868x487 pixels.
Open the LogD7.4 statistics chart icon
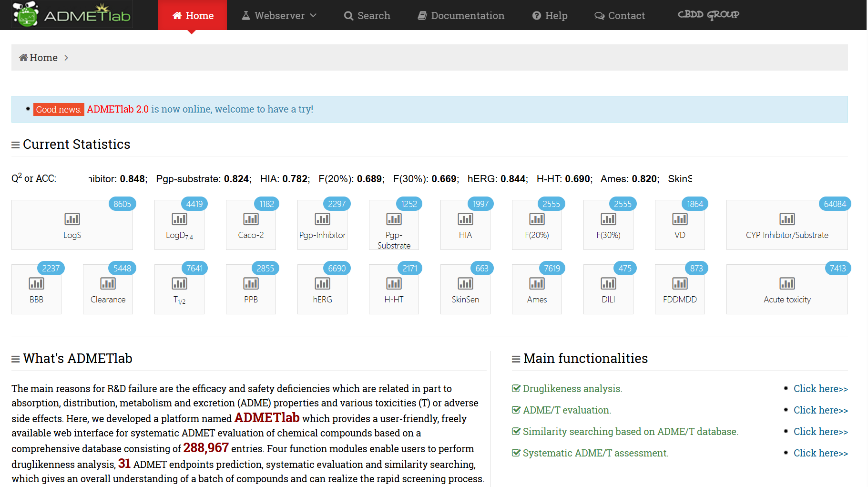point(179,219)
